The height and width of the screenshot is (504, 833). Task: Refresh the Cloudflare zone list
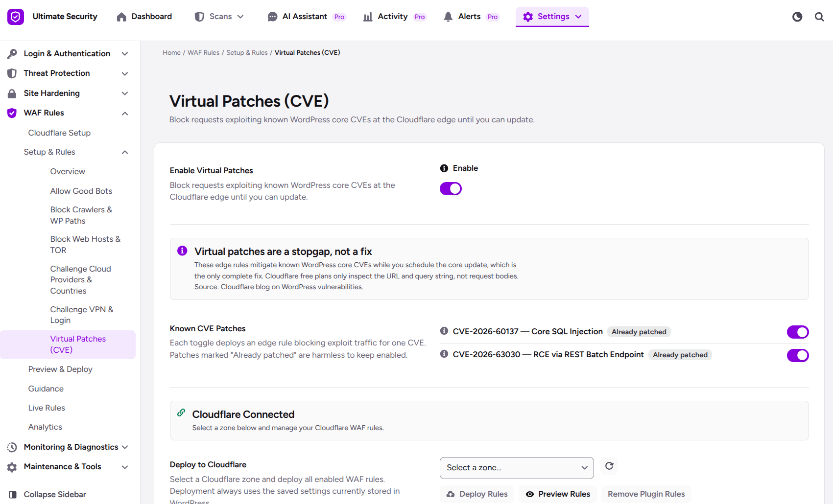coord(609,466)
